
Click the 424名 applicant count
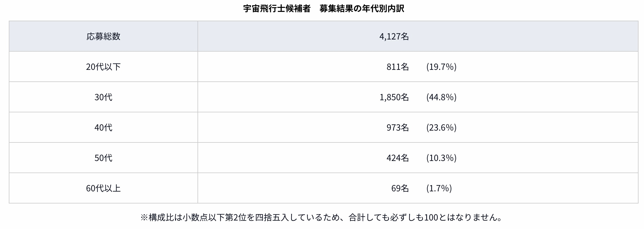click(x=397, y=158)
